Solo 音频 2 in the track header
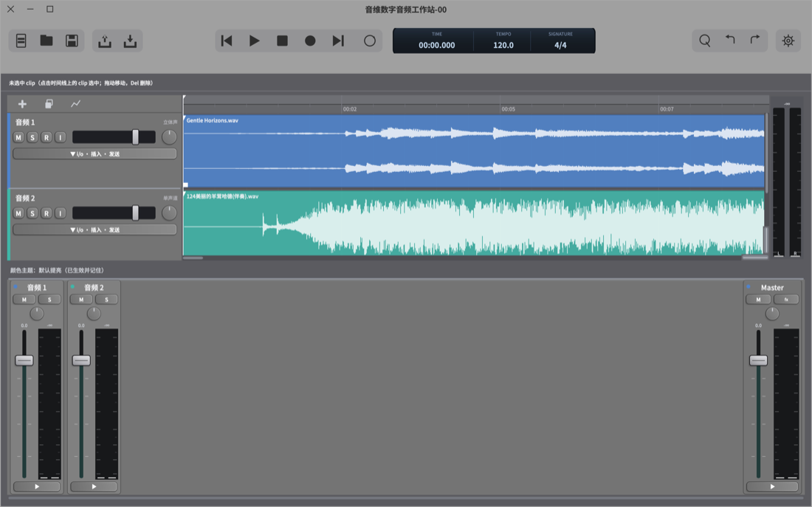 [32, 213]
